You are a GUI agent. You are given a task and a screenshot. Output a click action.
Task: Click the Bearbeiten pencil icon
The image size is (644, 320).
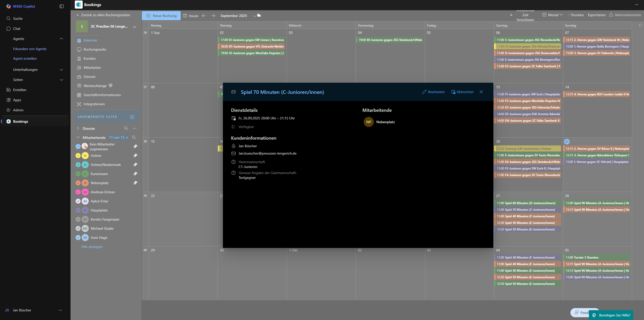424,92
